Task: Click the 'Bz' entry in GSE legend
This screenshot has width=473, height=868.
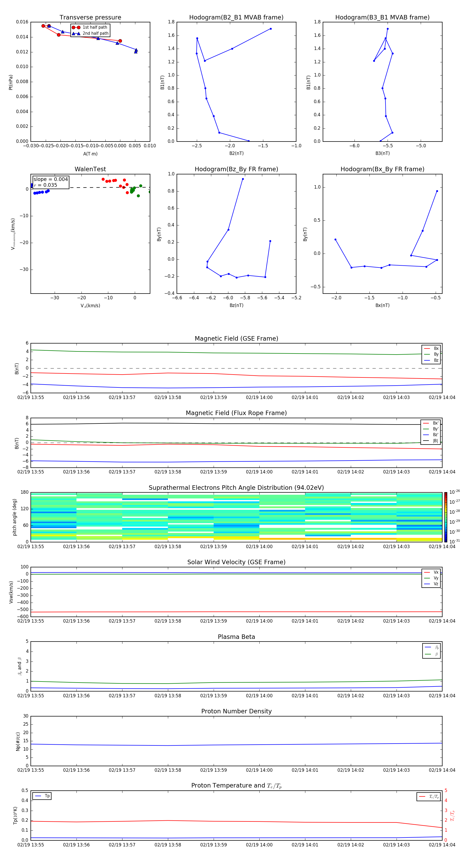Action: (x=431, y=360)
